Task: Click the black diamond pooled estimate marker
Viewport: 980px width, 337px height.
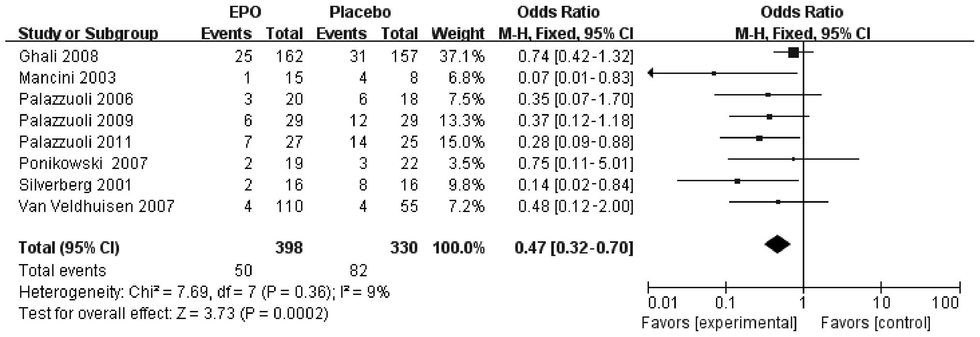Action: [x=777, y=244]
